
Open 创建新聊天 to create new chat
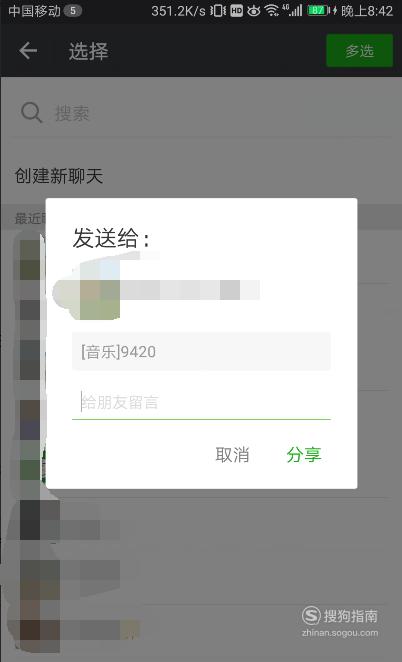pyautogui.click(x=59, y=176)
